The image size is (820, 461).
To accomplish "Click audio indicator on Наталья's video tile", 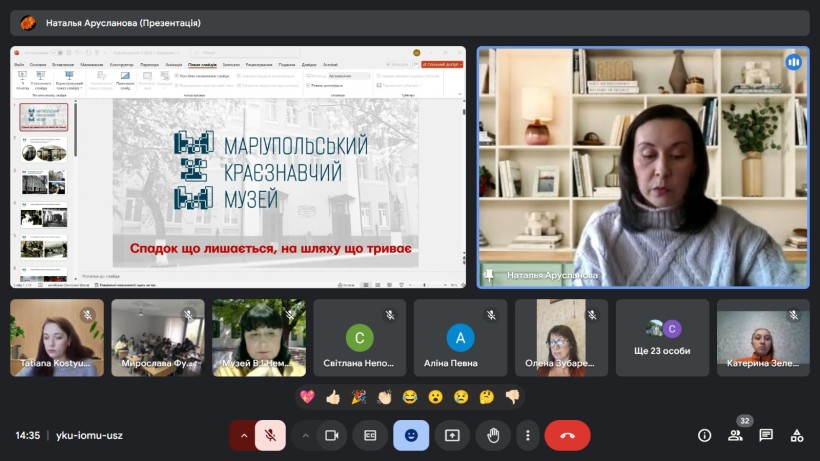I will point(793,62).
